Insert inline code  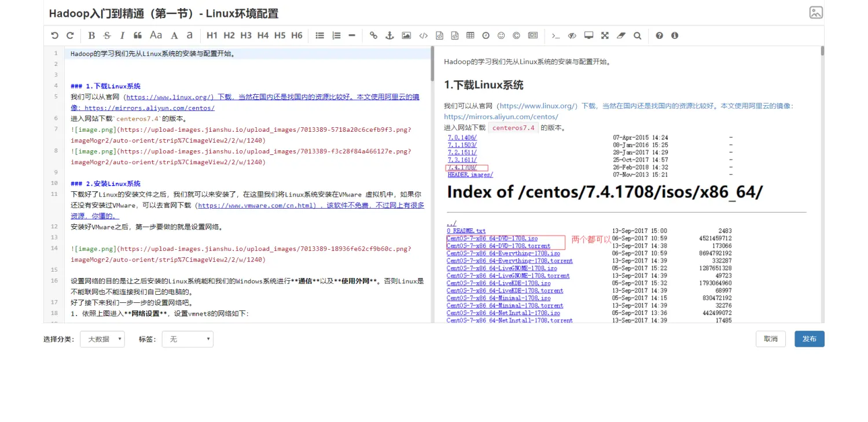424,35
